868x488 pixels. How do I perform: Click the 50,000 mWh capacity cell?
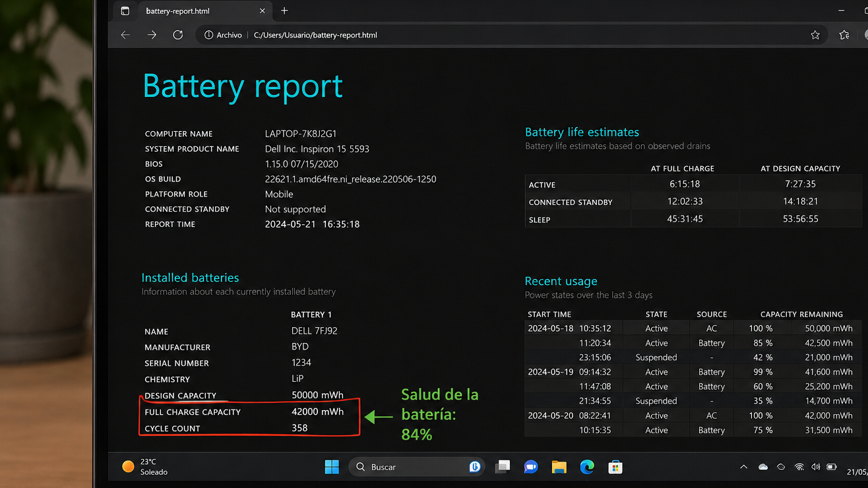[828, 328]
